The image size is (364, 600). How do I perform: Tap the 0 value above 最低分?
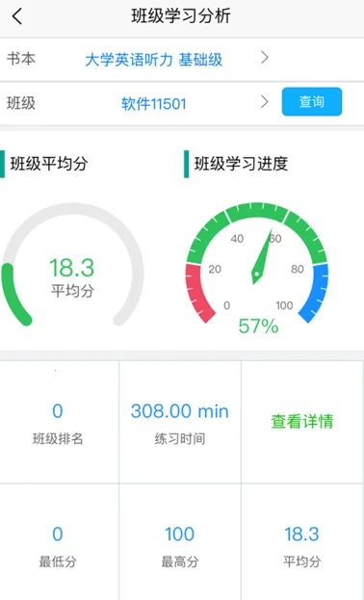(x=58, y=535)
